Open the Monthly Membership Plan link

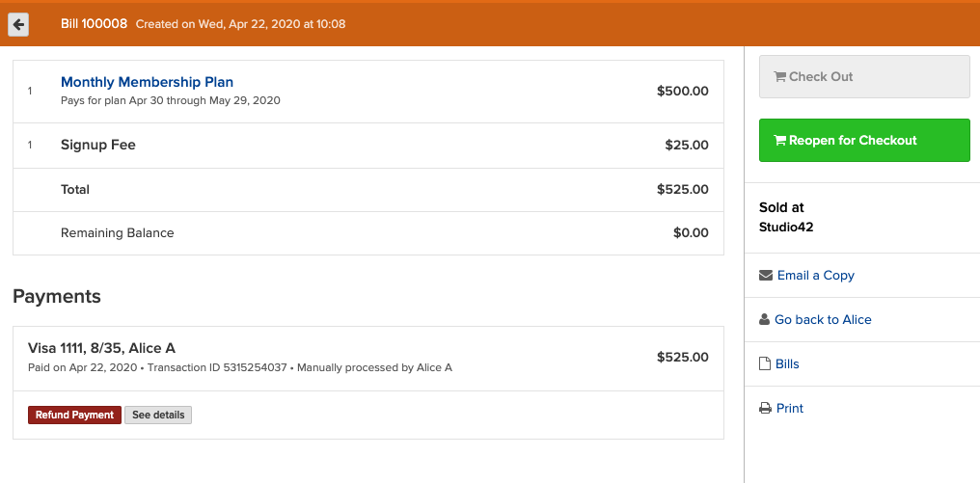coord(147,82)
